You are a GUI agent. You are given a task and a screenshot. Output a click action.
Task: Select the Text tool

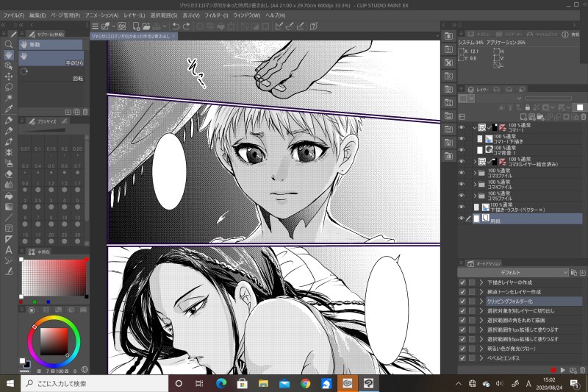pyautogui.click(x=9, y=250)
